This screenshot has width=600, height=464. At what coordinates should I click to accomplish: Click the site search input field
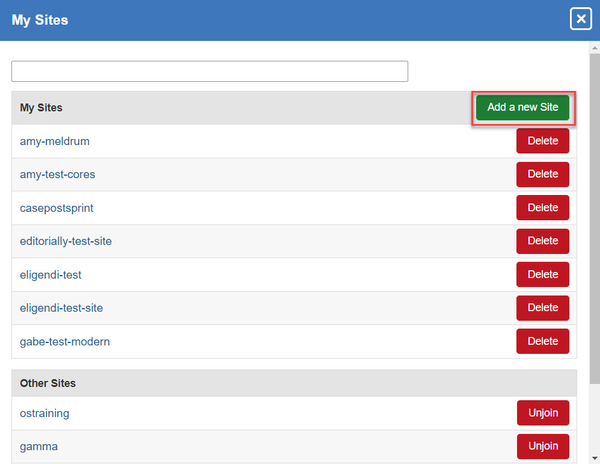pyautogui.click(x=209, y=71)
